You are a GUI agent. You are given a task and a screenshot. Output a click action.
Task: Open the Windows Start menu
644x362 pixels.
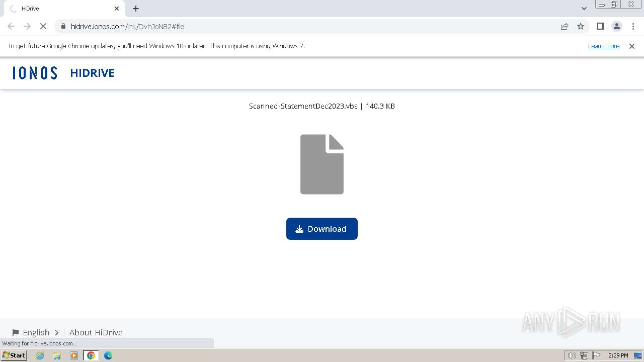(x=14, y=355)
